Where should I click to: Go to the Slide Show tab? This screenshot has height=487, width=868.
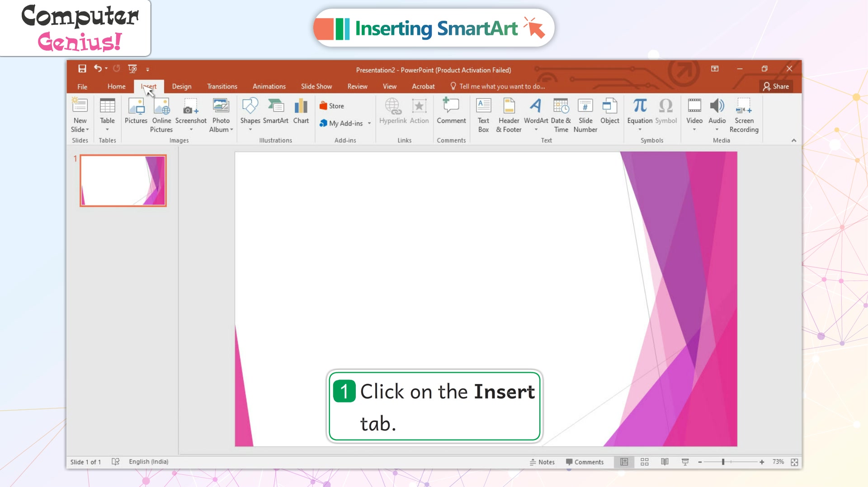point(316,86)
